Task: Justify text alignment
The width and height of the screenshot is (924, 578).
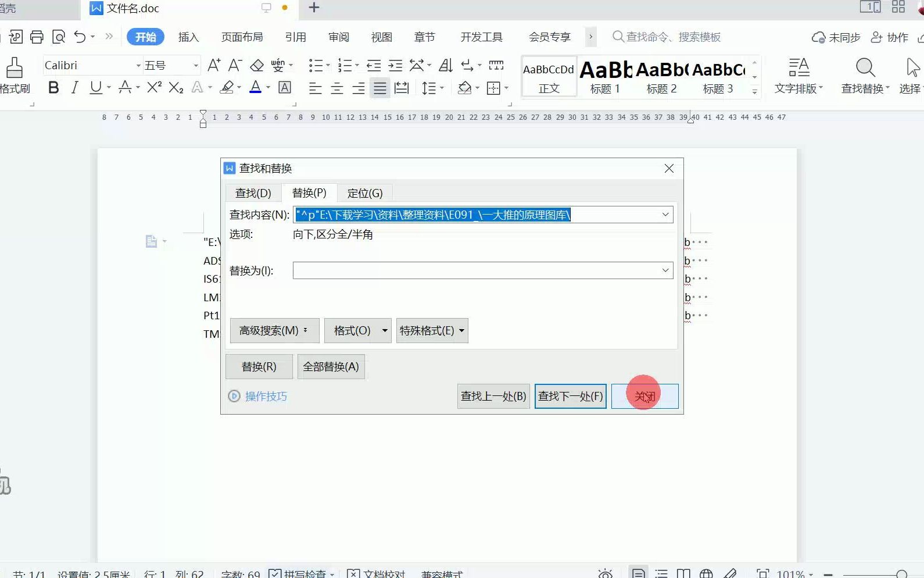Action: (x=380, y=88)
